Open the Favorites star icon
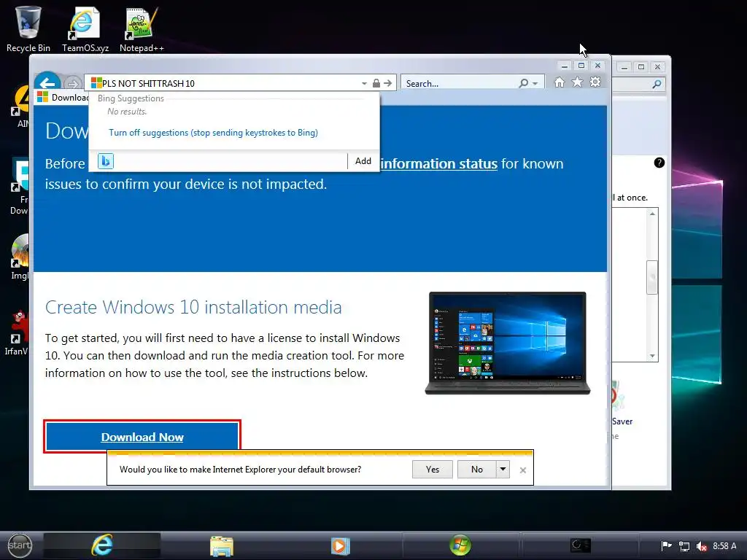 click(x=578, y=82)
